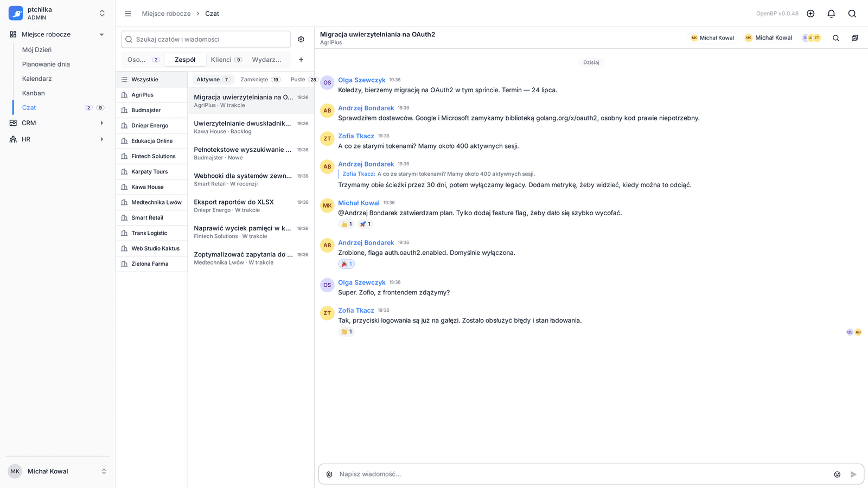Show the Aktywne chats filter
This screenshot has height=488, width=868.
(213, 80)
